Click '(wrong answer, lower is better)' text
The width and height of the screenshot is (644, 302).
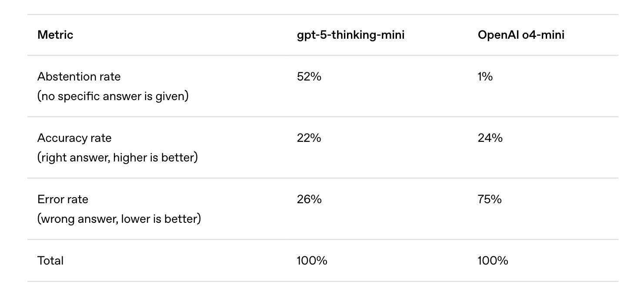pyautogui.click(x=119, y=218)
